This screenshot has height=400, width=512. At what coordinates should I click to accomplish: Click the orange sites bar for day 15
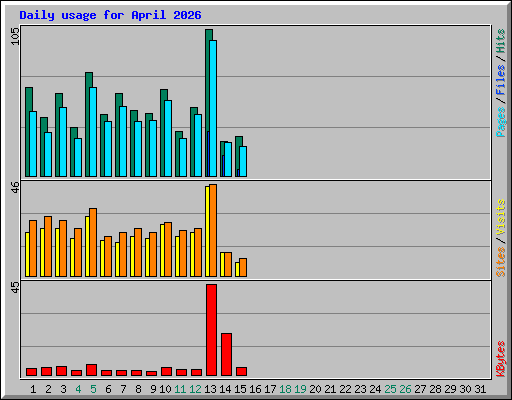coord(243,267)
